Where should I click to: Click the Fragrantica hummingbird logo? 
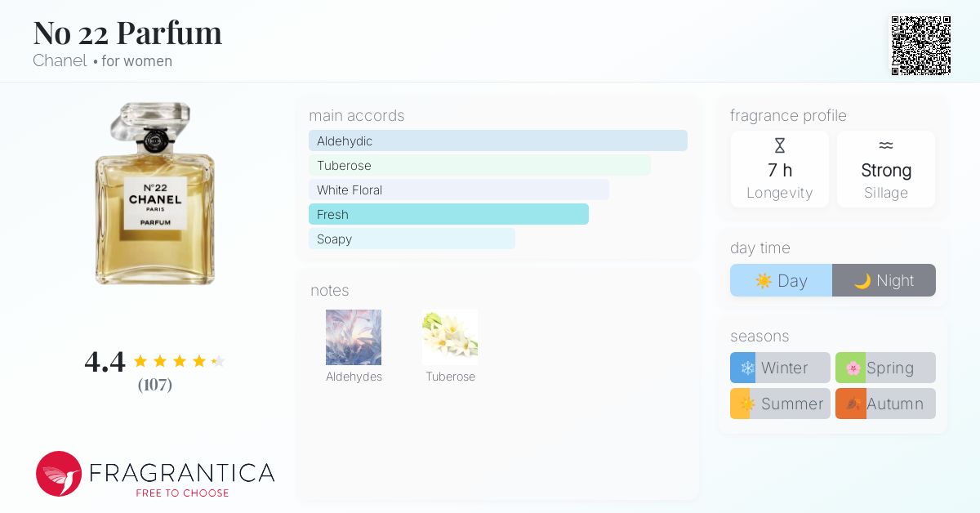59,474
